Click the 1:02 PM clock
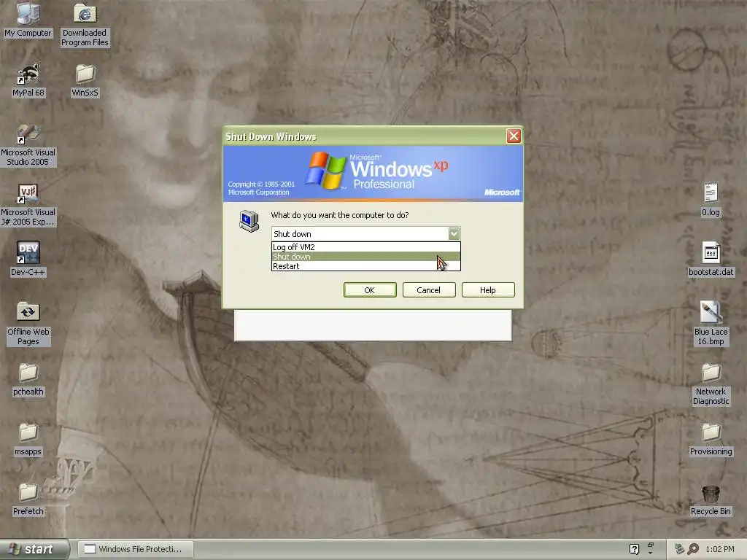 point(720,549)
